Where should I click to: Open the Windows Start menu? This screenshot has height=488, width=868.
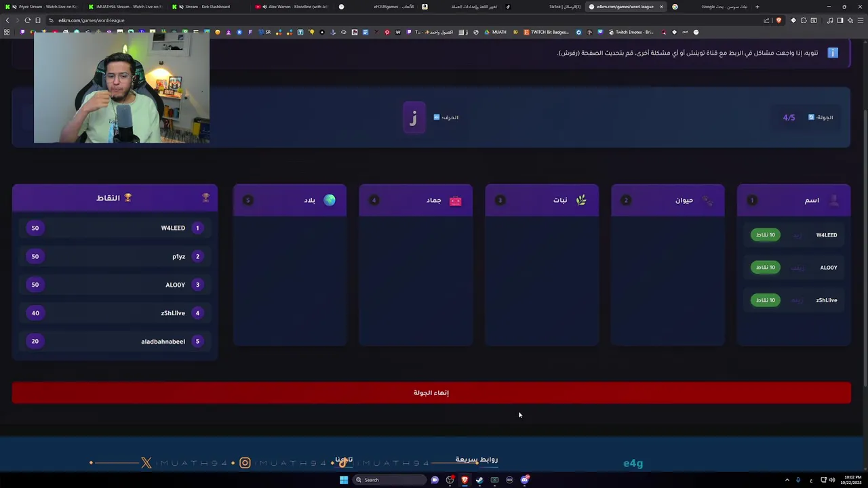click(x=344, y=480)
